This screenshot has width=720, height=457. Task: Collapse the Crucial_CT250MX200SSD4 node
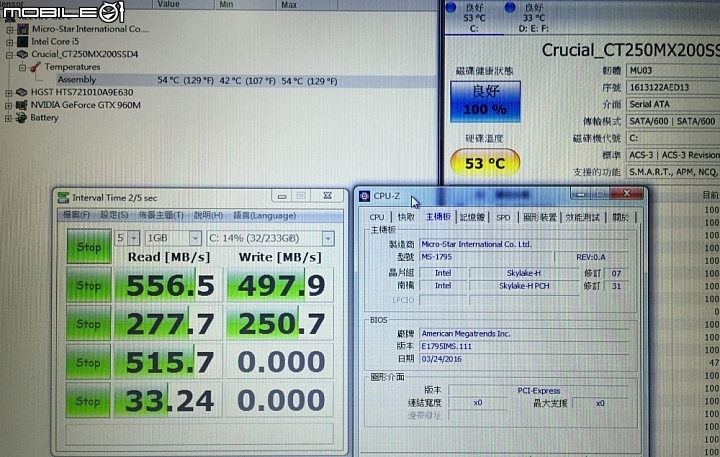(9, 55)
